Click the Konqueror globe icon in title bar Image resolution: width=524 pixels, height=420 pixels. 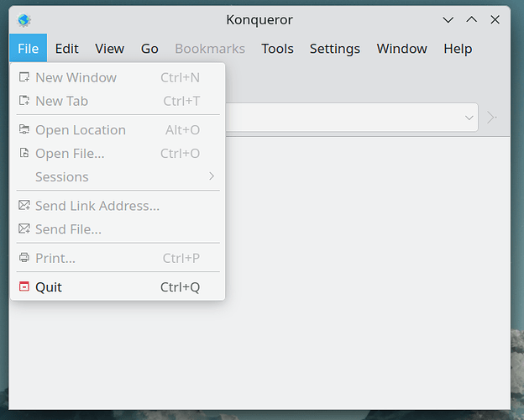tap(24, 20)
